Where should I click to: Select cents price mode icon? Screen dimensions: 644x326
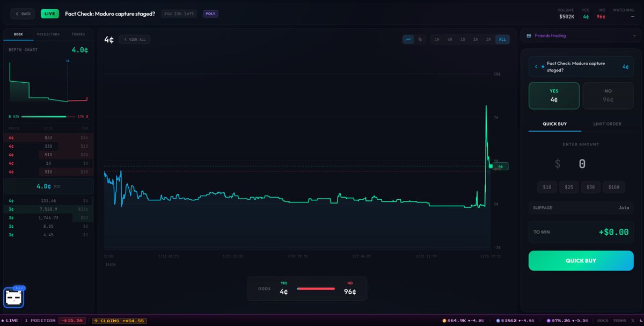[x=420, y=39]
